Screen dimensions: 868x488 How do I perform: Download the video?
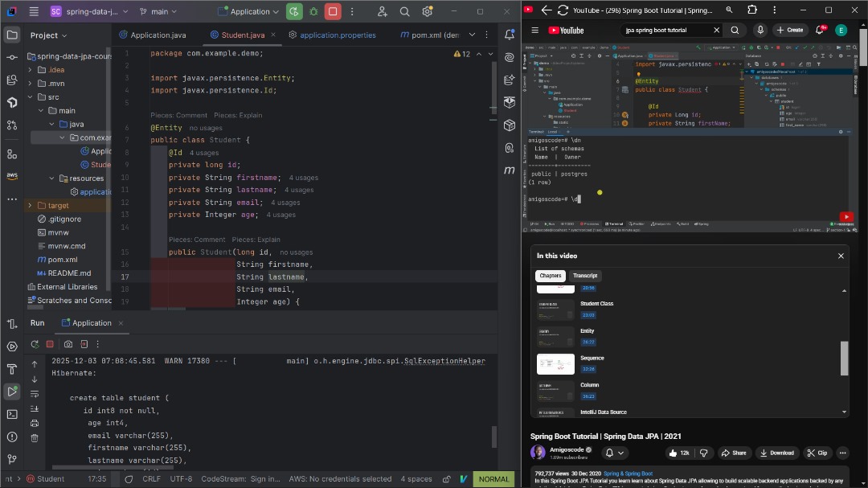776,453
